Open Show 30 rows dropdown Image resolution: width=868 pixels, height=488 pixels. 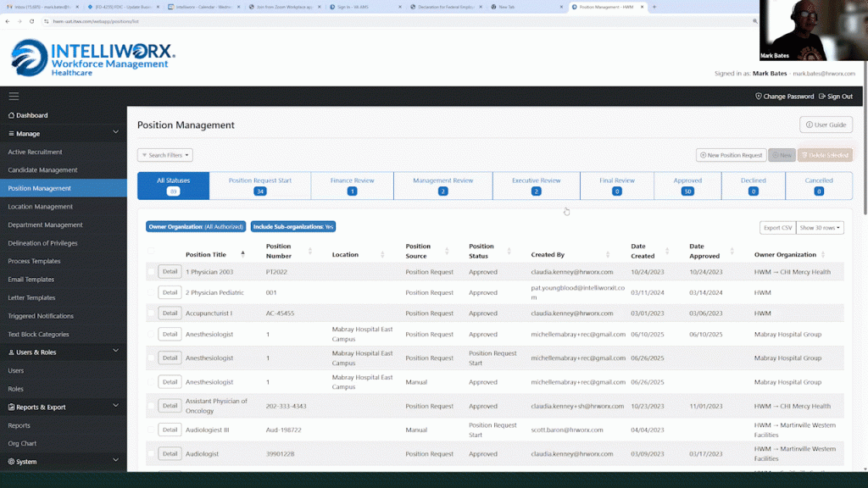click(x=820, y=227)
